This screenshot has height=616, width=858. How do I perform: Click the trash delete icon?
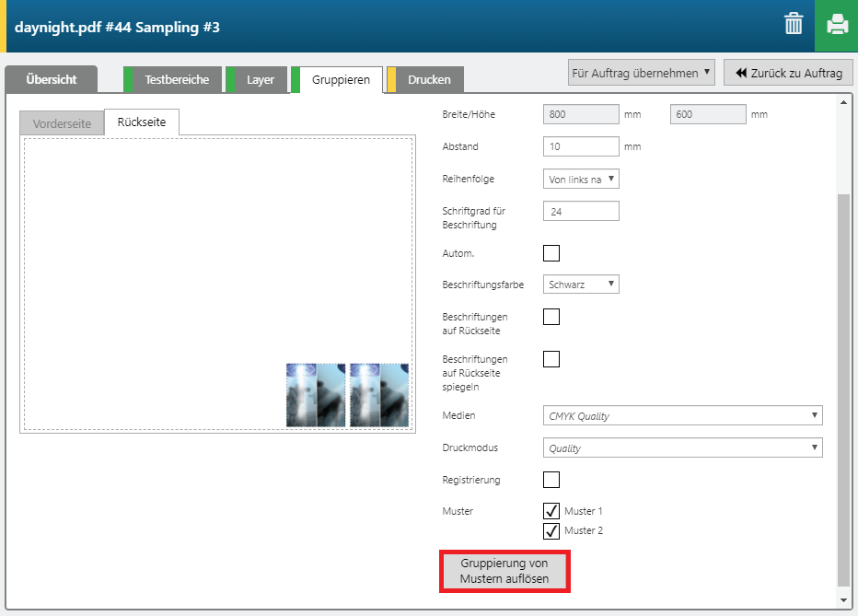coord(793,25)
